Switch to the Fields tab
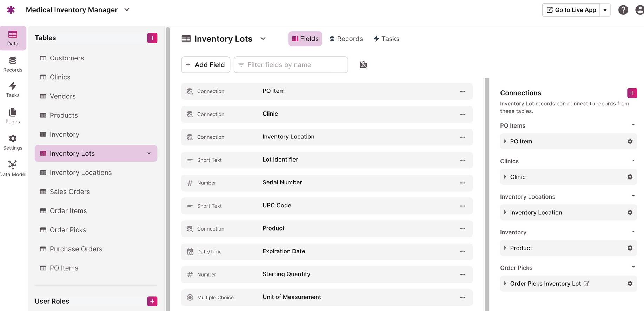Screen dimensions: 644x311 point(305,39)
